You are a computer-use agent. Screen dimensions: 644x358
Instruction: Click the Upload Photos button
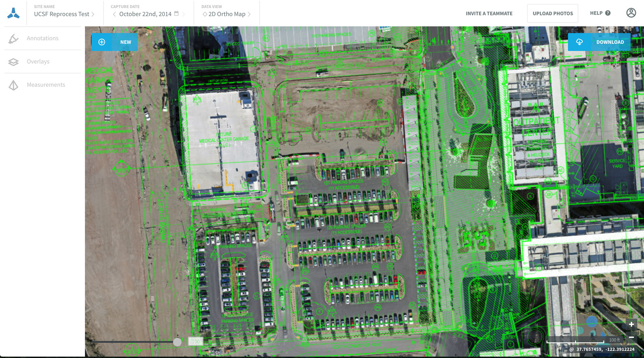pyautogui.click(x=553, y=13)
